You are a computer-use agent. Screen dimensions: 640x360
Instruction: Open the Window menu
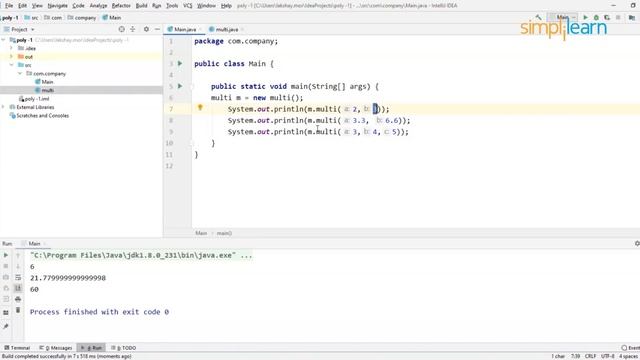[206, 6]
